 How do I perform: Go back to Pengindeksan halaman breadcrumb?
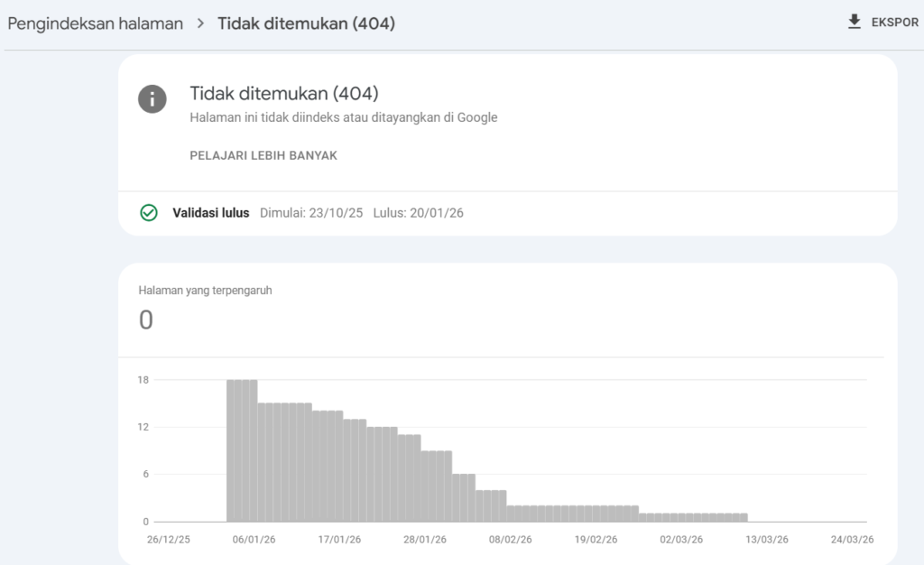pos(96,23)
